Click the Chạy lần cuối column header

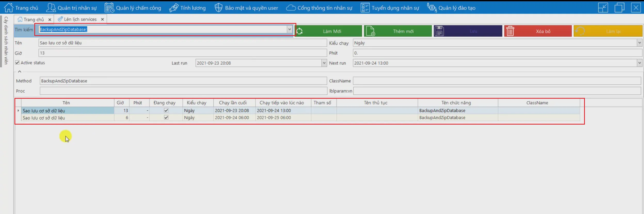[234, 103]
